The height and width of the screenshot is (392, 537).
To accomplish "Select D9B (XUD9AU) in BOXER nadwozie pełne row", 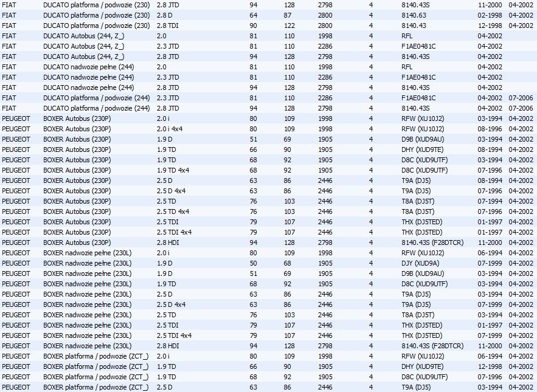I will 423,273.
